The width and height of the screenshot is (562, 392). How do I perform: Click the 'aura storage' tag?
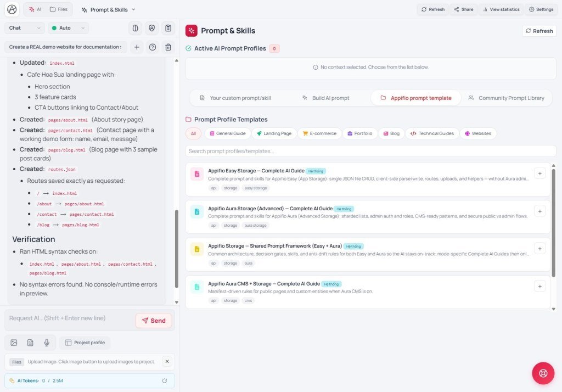click(x=256, y=225)
